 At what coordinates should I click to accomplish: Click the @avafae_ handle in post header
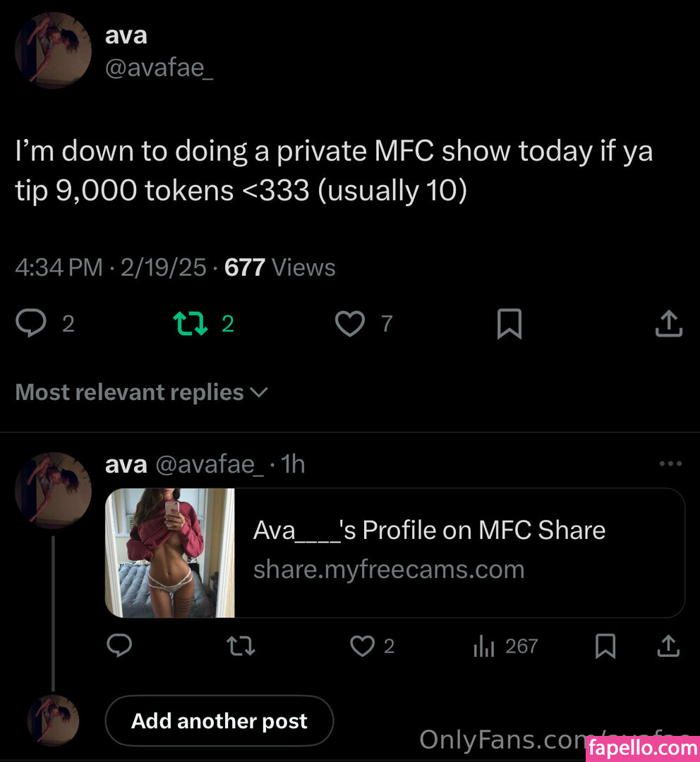tap(159, 69)
